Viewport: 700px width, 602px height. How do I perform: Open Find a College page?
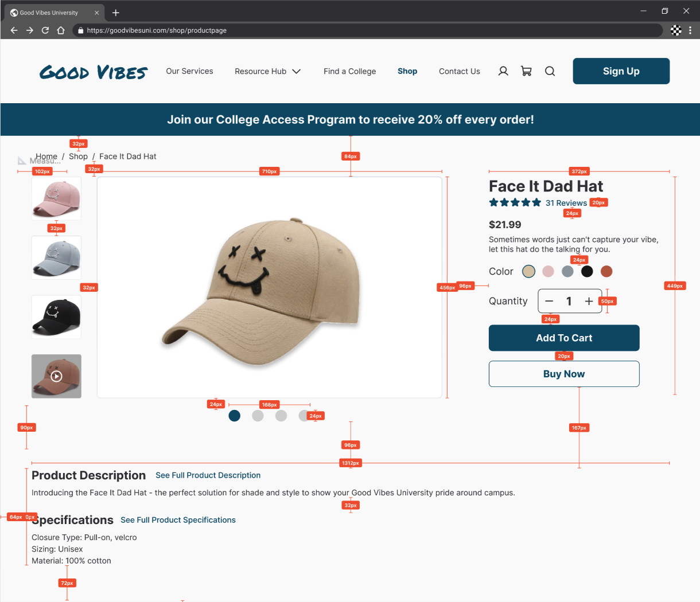pos(350,71)
